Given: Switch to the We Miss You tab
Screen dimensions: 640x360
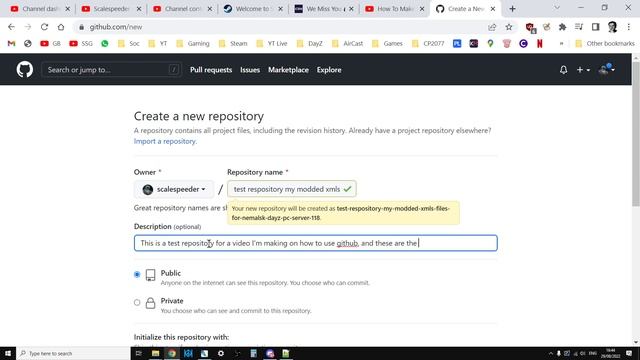Looking at the screenshot, I should point(323,9).
